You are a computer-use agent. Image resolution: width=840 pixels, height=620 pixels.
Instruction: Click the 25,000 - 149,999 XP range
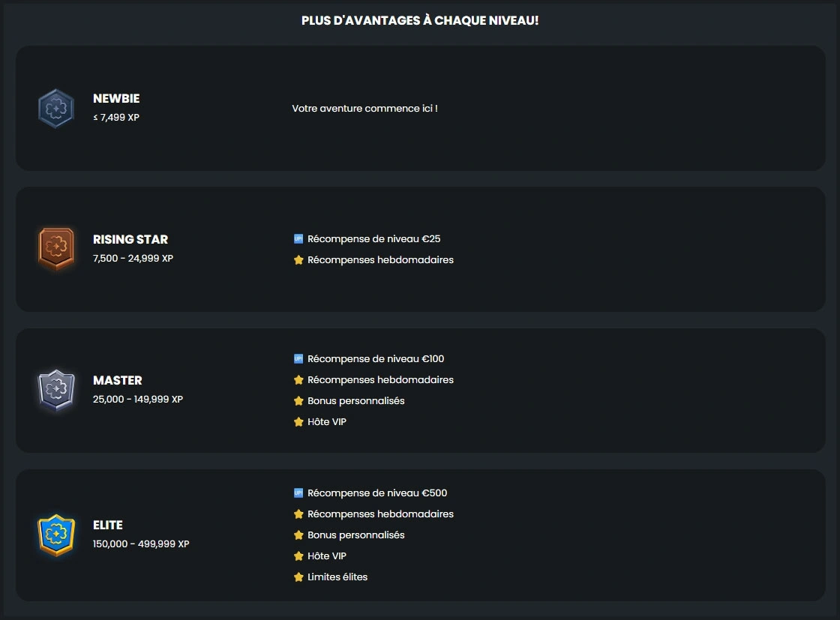coord(138,399)
